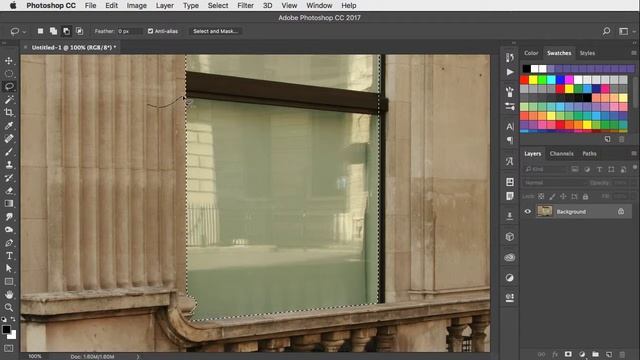Image resolution: width=640 pixels, height=360 pixels.
Task: Pick the foreground color swatch
Action: point(7,329)
